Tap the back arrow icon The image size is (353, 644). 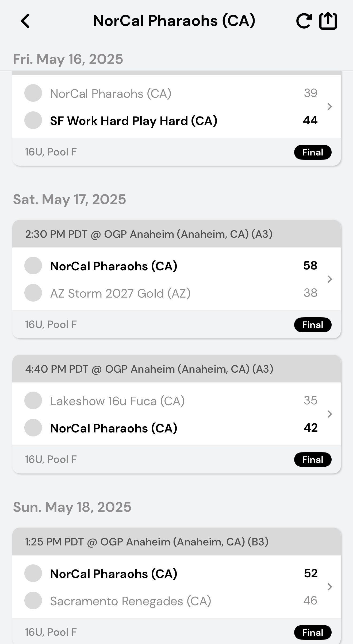25,21
